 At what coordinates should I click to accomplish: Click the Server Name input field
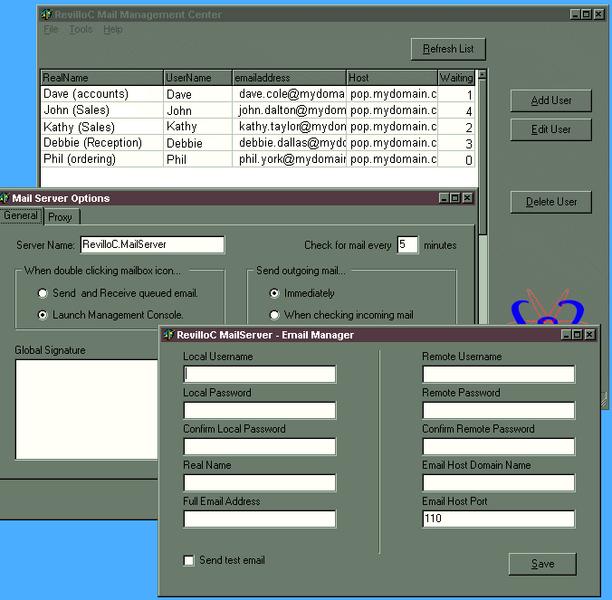click(x=152, y=245)
